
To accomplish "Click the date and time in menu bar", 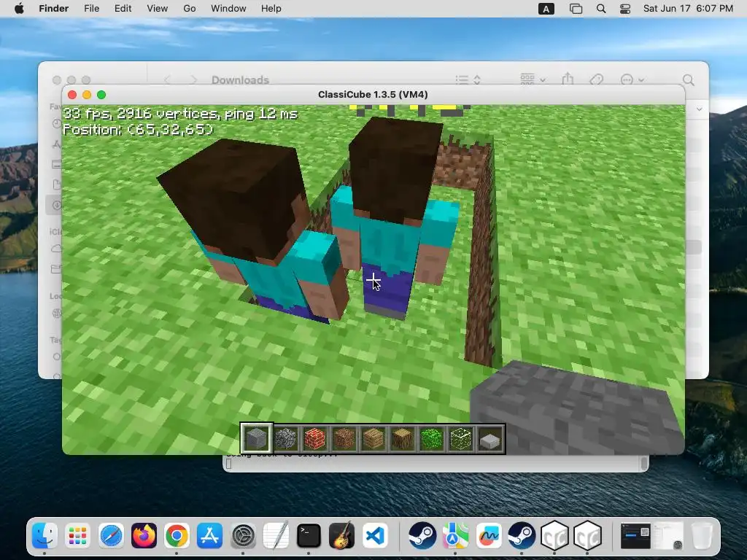I will 688,9.
